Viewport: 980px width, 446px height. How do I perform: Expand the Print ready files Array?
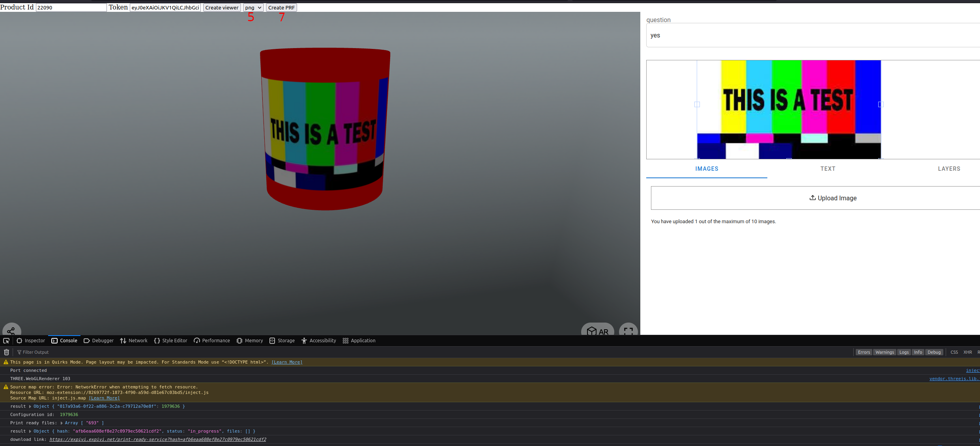tap(62, 423)
